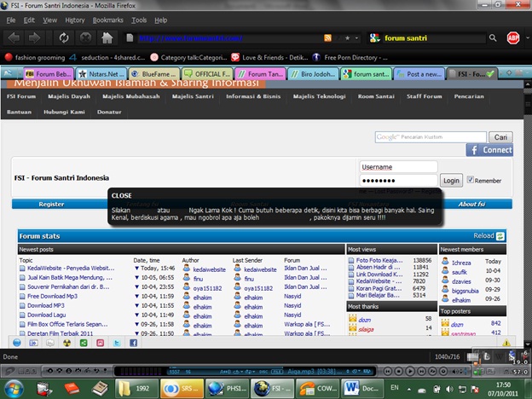532x399 pixels.
Task: Open Majelis Teknologi navigation item
Action: coord(319,96)
